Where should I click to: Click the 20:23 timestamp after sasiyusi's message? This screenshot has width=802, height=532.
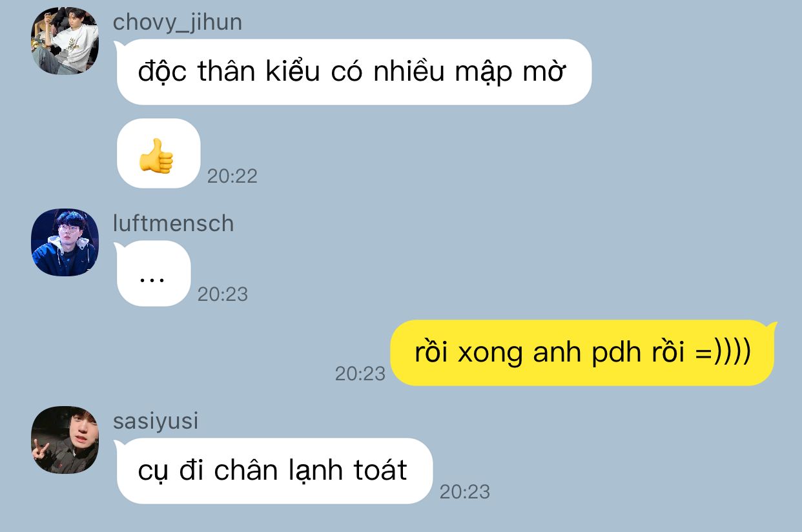(x=465, y=492)
